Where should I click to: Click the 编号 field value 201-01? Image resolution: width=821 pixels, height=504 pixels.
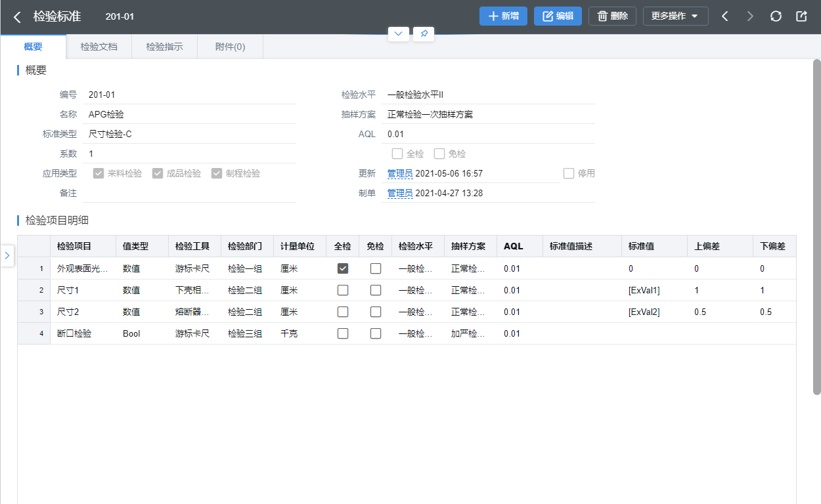(x=189, y=94)
